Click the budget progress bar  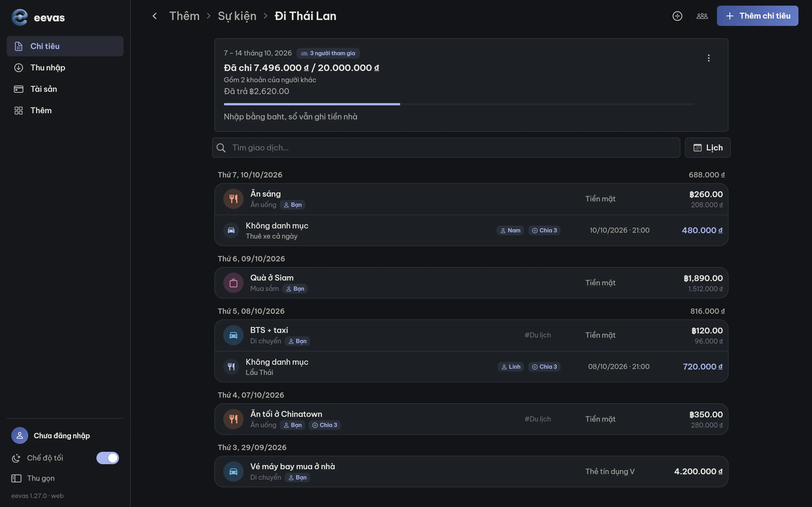coord(459,104)
